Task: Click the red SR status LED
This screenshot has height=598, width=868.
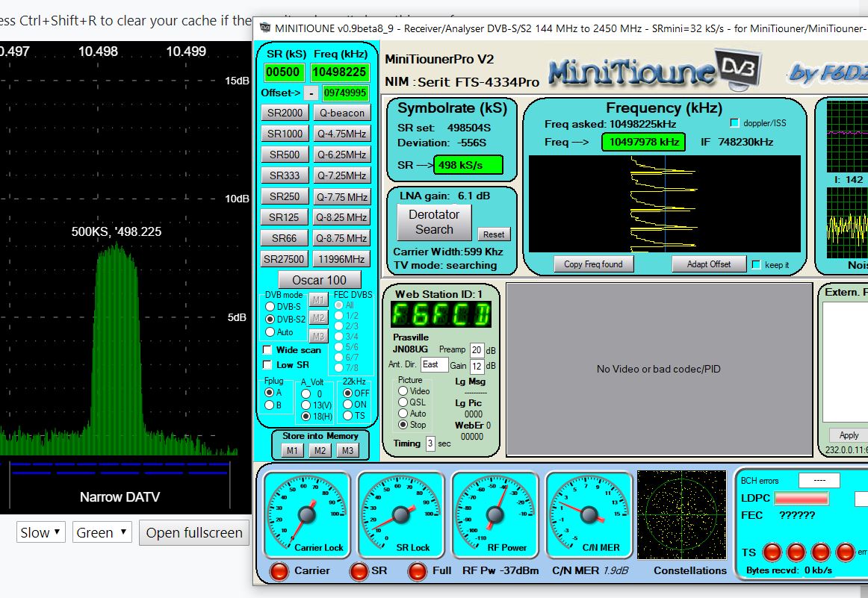Action: coord(359,571)
